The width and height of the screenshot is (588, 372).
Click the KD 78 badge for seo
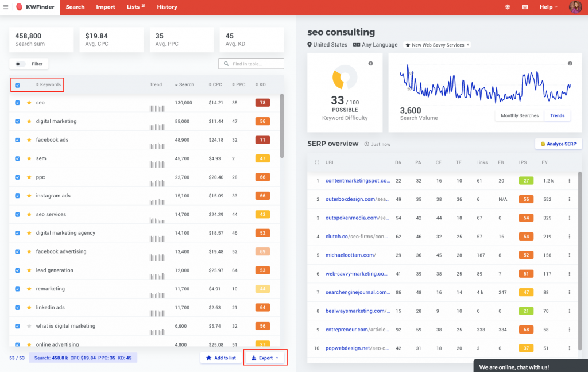click(262, 103)
